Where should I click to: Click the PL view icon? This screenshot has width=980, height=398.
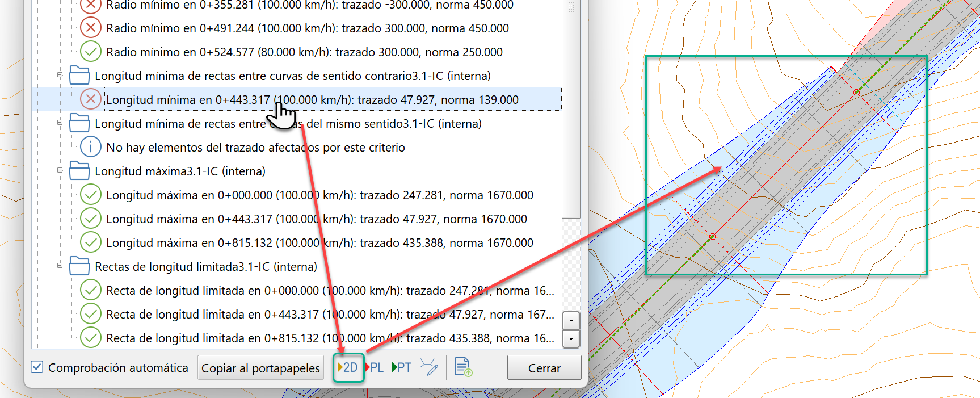point(375,367)
